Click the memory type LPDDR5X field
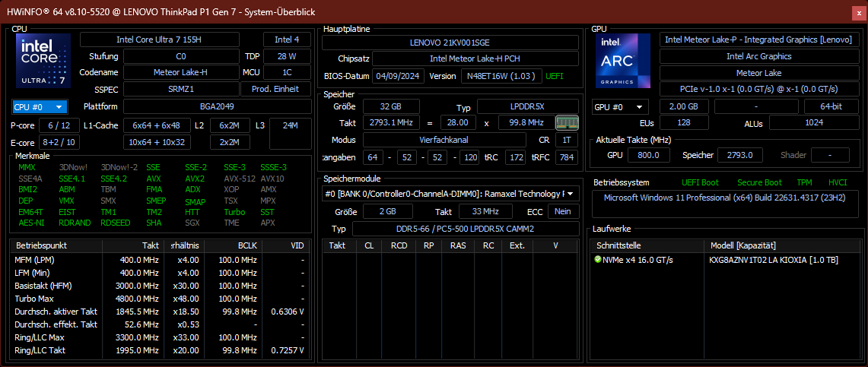Screen dimensions: 868x367 click(528, 106)
